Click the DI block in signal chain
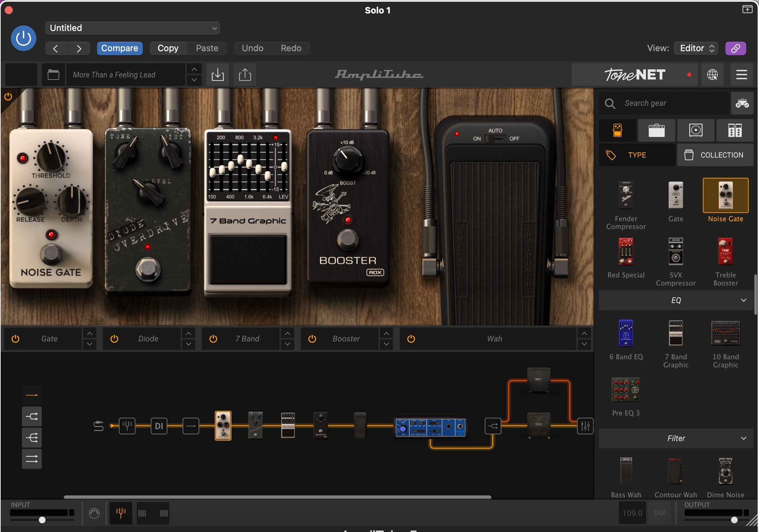The height and width of the screenshot is (532, 759). pos(159,426)
